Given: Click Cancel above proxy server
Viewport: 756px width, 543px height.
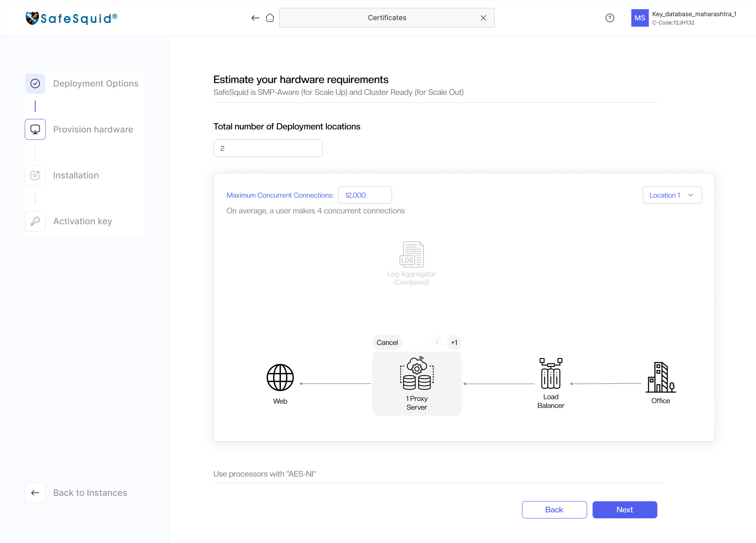Looking at the screenshot, I should pos(387,342).
